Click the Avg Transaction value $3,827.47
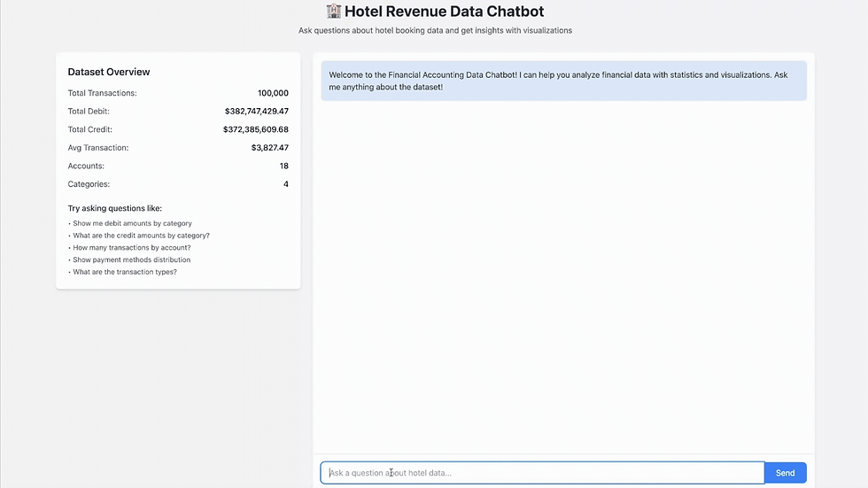 point(269,148)
